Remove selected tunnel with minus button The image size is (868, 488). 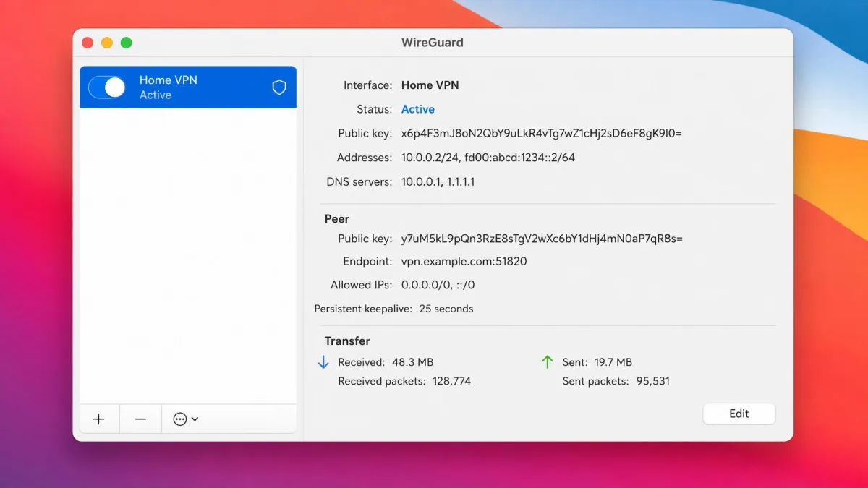[140, 419]
